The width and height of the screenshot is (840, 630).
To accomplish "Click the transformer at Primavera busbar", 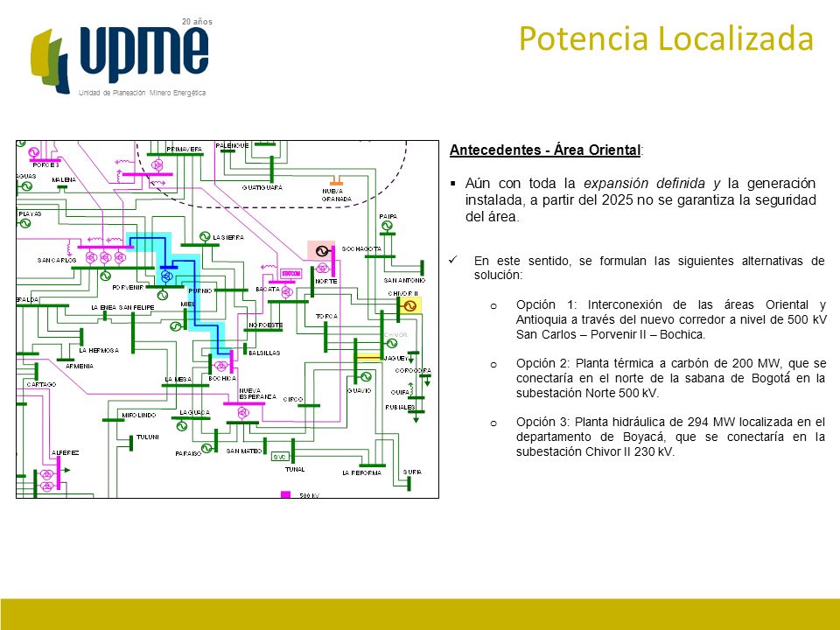I will click(157, 165).
